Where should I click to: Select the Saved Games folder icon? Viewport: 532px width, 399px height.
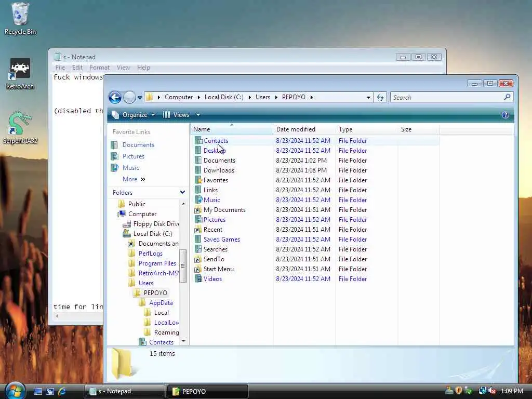(198, 239)
